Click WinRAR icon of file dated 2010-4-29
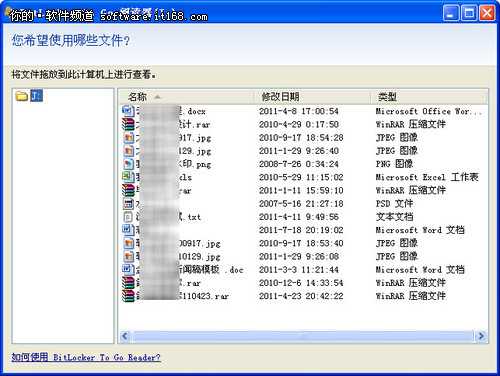The height and width of the screenshot is (376, 500). (x=128, y=124)
